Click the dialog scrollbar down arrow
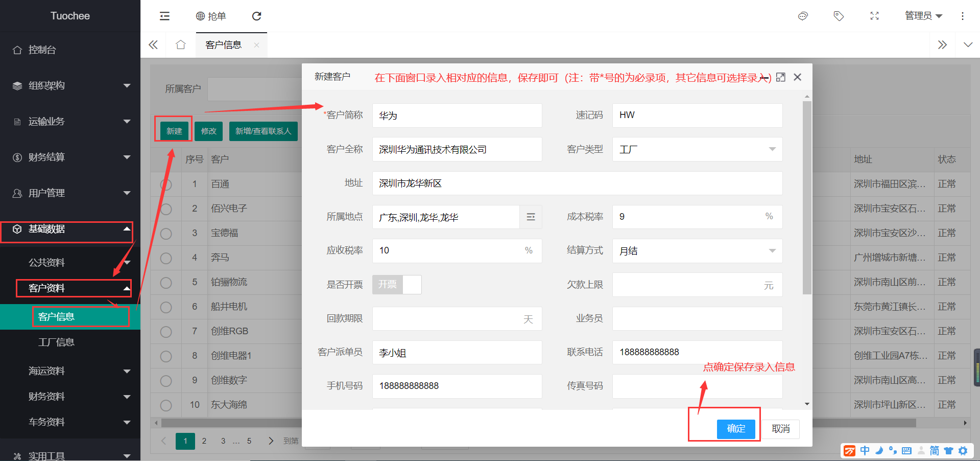The width and height of the screenshot is (980, 461). [x=807, y=404]
